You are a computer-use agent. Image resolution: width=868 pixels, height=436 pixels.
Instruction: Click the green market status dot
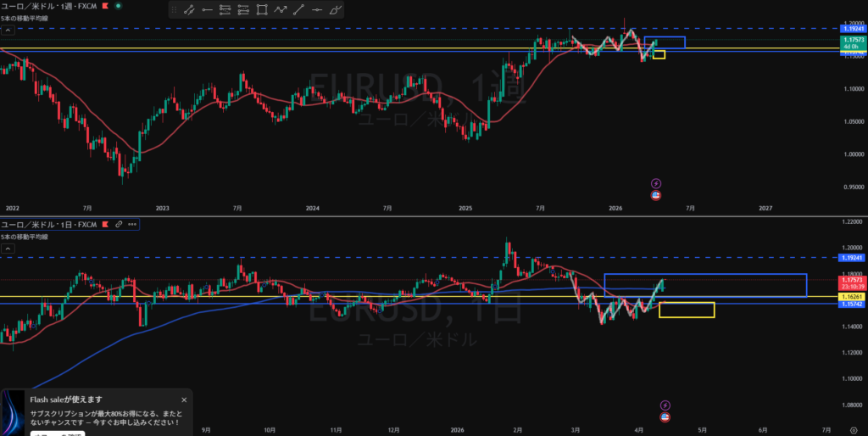[x=116, y=6]
